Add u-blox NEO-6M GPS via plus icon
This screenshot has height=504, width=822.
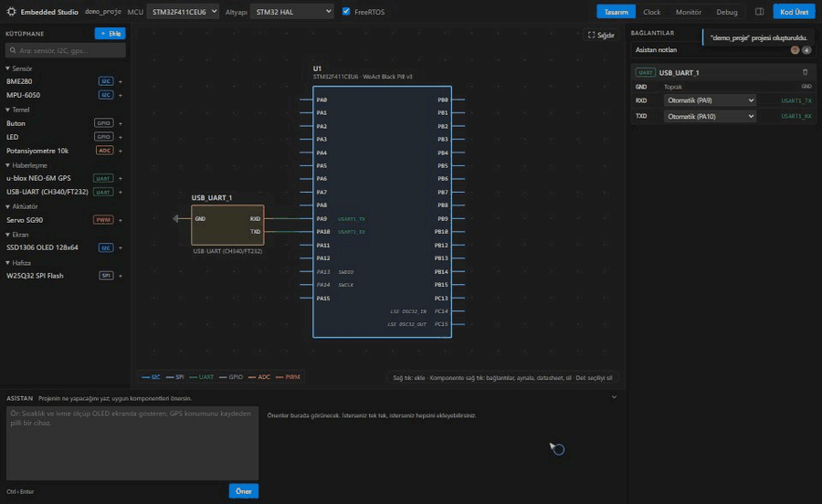pos(121,179)
